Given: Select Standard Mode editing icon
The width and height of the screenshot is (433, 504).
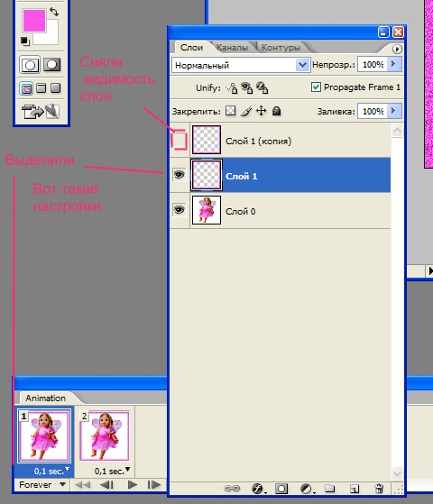Looking at the screenshot, I should (30, 65).
